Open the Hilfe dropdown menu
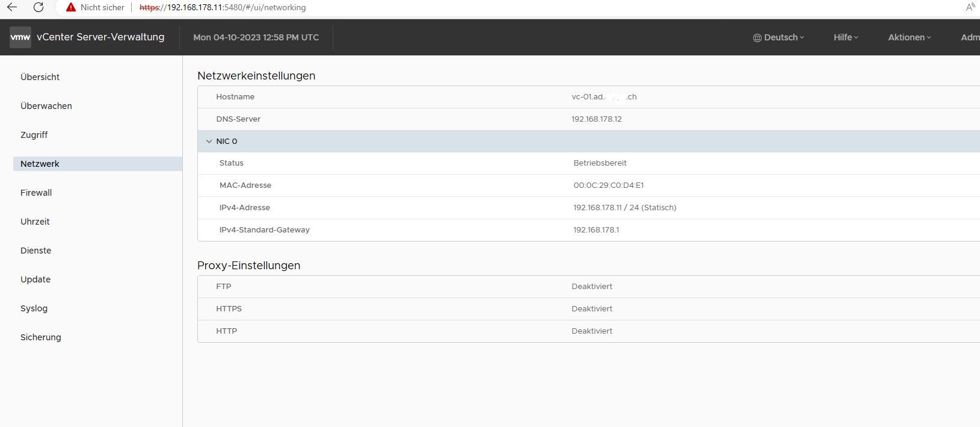Image resolution: width=980 pixels, height=427 pixels. coord(845,37)
